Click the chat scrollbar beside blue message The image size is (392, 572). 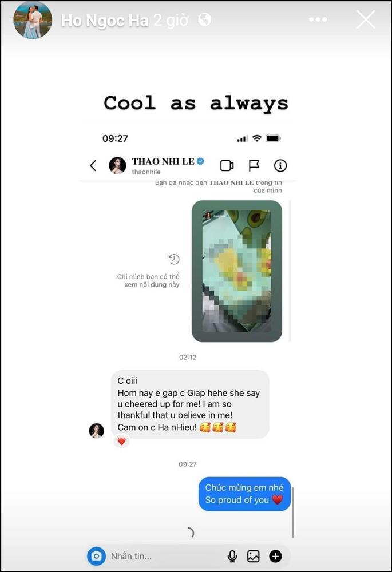293,512
